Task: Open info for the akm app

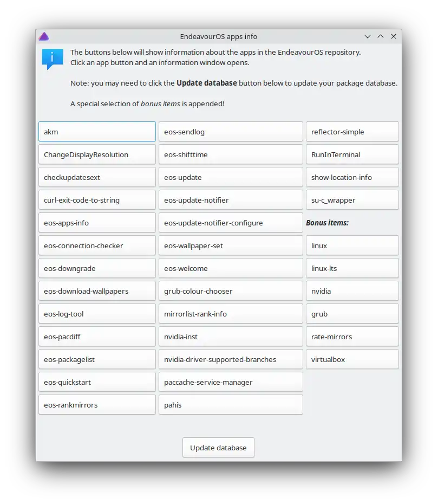Action: tap(97, 132)
